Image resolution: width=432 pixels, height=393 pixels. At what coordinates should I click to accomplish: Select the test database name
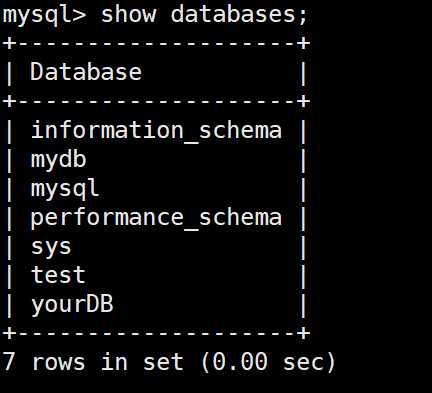[58, 275]
